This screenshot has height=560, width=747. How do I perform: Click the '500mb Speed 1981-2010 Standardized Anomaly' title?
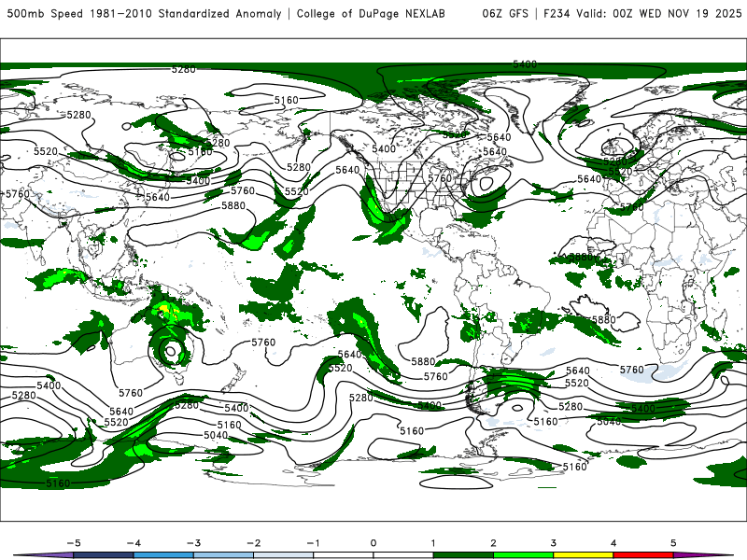coord(145,13)
